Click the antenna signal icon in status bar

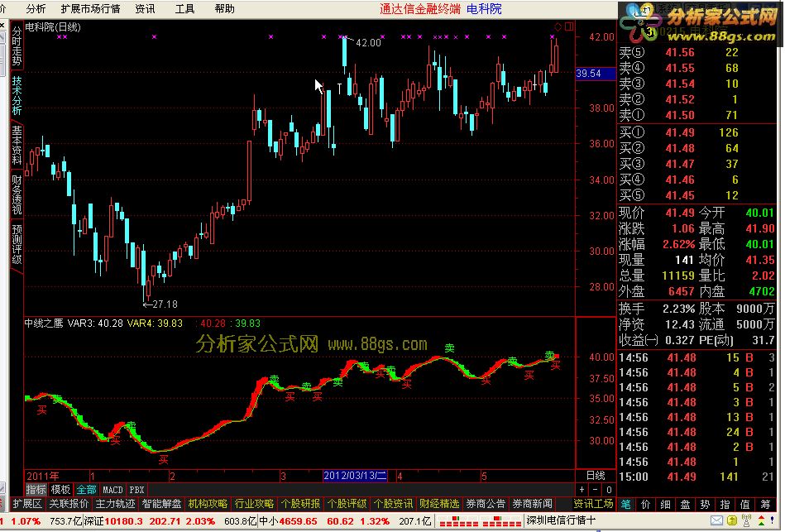[x=746, y=521]
